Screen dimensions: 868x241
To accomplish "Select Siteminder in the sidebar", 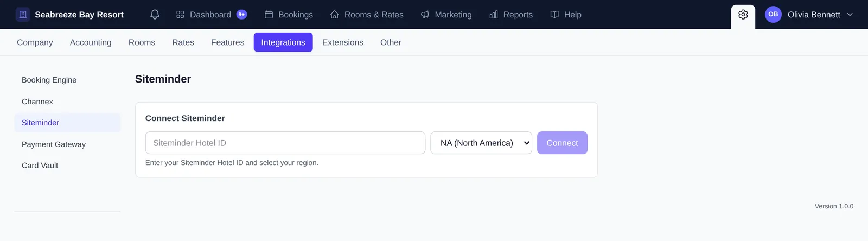I will (67, 123).
